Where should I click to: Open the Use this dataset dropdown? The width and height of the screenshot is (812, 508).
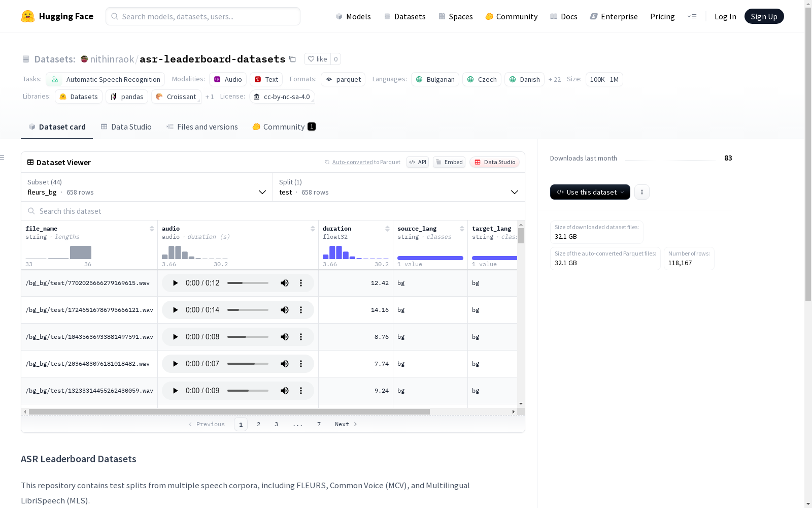pos(590,192)
